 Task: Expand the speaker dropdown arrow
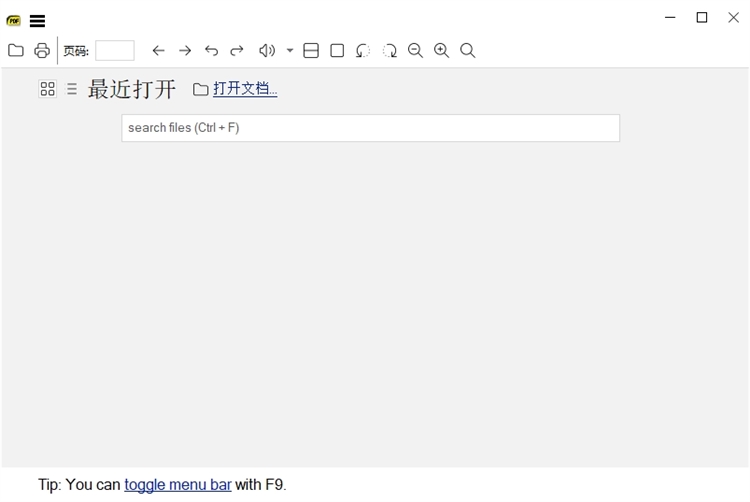pyautogui.click(x=290, y=50)
